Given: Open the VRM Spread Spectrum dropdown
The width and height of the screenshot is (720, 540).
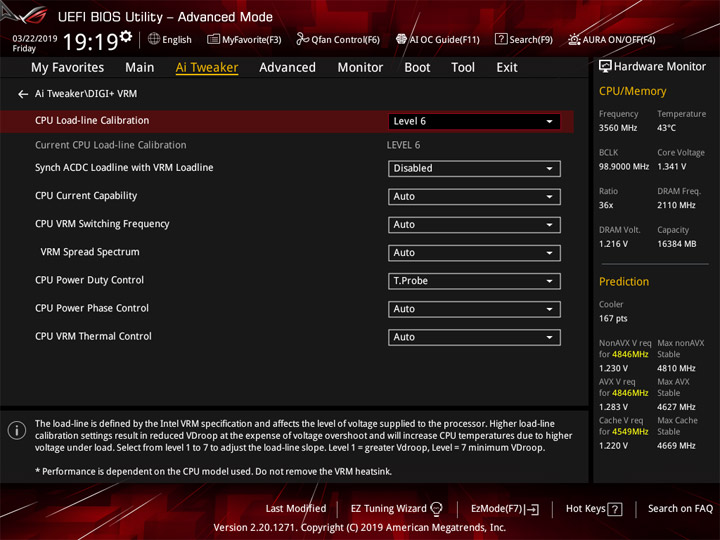Looking at the screenshot, I should 474,253.
